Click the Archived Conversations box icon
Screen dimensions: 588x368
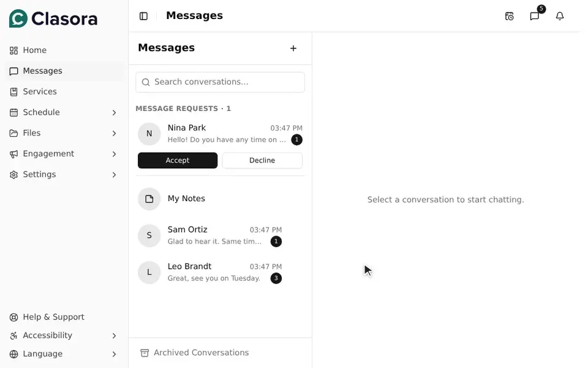pos(145,353)
